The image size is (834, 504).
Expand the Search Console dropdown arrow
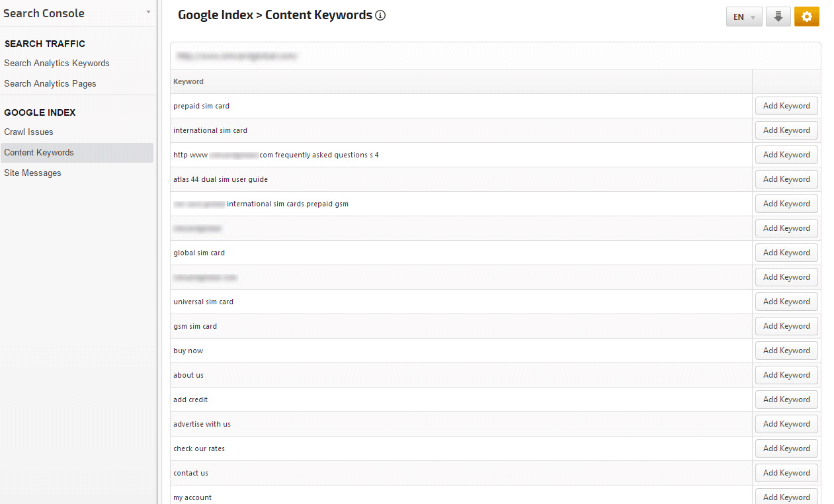click(148, 13)
